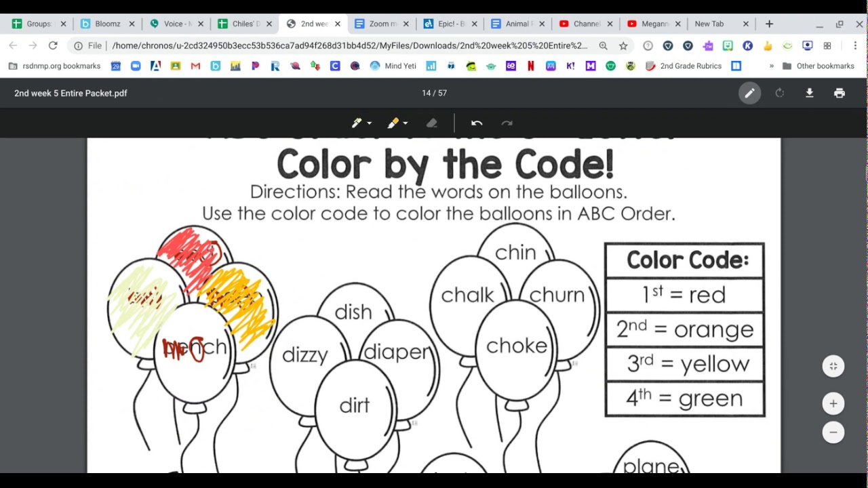Toggle annotate mode pencil button
Image resolution: width=868 pixels, height=488 pixels.
(749, 93)
